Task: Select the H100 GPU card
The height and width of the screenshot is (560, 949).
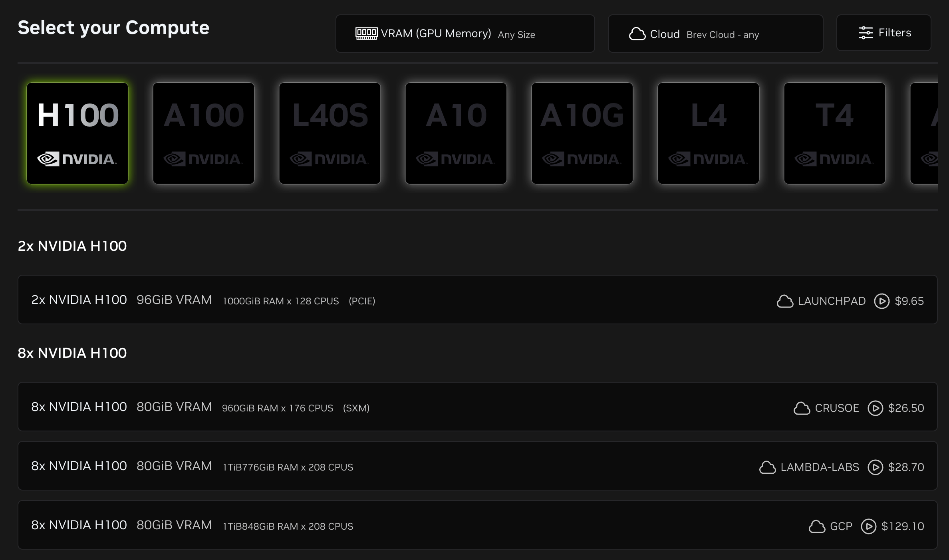Action: (77, 133)
